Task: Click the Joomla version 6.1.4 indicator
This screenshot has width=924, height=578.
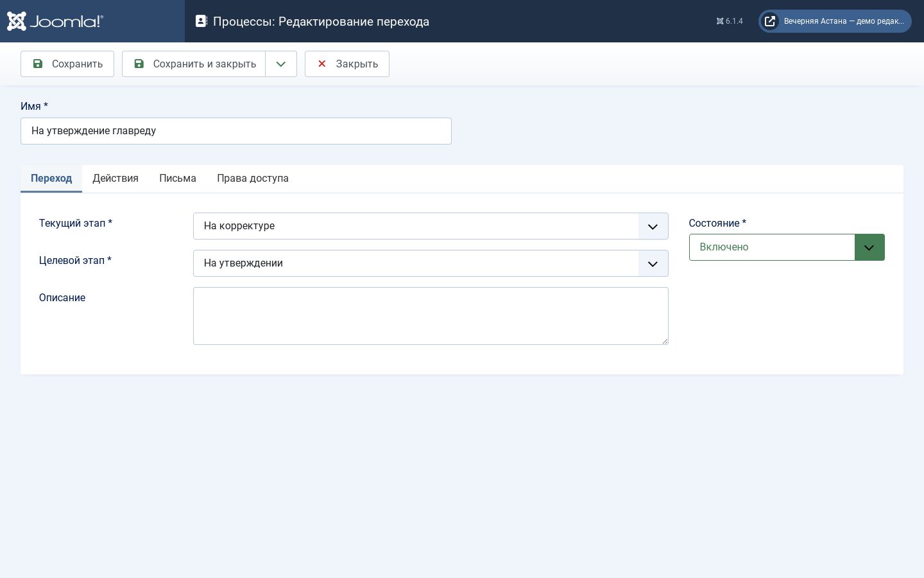Action: (x=730, y=21)
